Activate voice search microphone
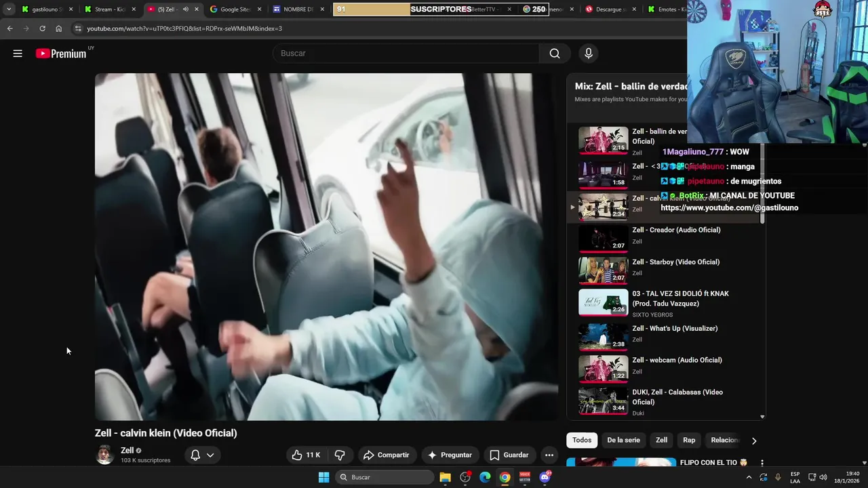 [589, 54]
